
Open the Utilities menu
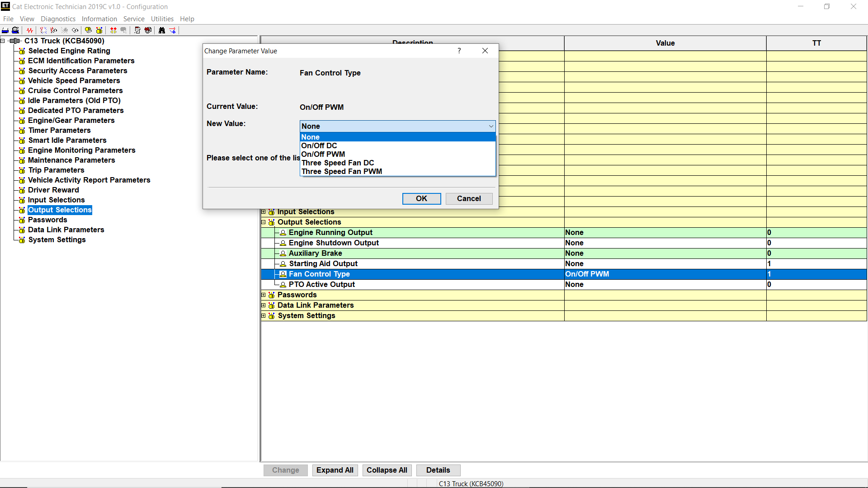(x=162, y=19)
